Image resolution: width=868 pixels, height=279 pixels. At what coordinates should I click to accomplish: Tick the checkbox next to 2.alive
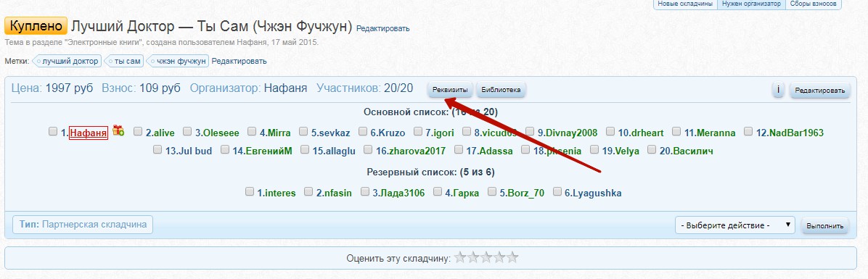(138, 131)
